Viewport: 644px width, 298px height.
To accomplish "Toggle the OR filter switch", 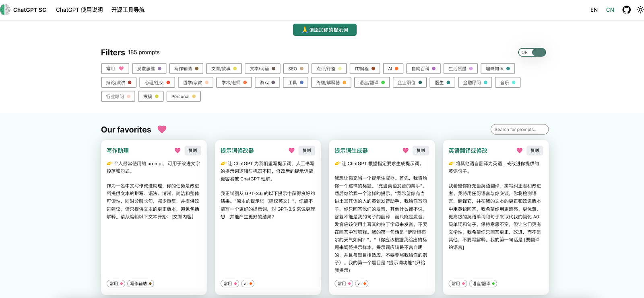I will tap(532, 52).
